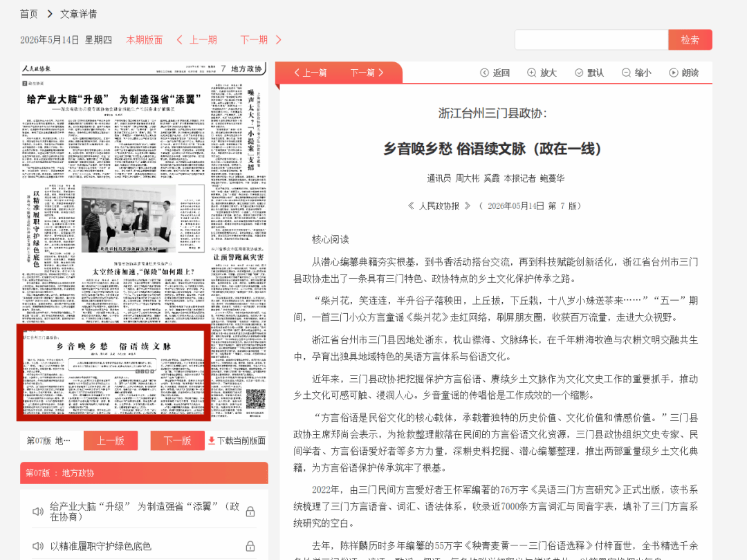Switch to 下一篇 next article tab
This screenshot has width=747, height=560.
pos(367,73)
